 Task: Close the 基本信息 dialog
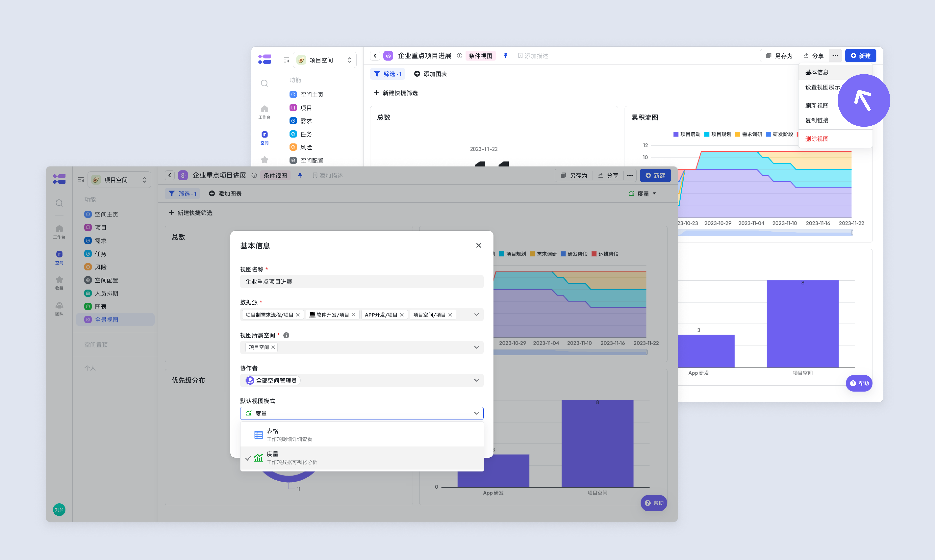tap(479, 245)
